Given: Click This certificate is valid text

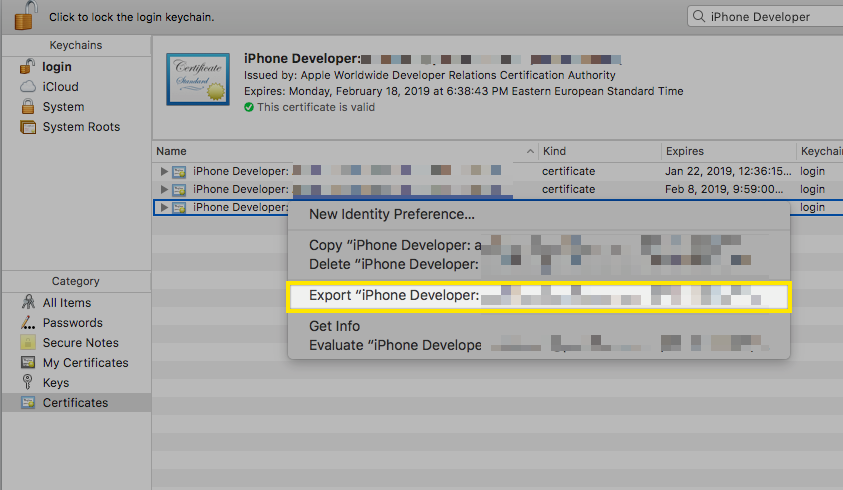Looking at the screenshot, I should pyautogui.click(x=316, y=107).
